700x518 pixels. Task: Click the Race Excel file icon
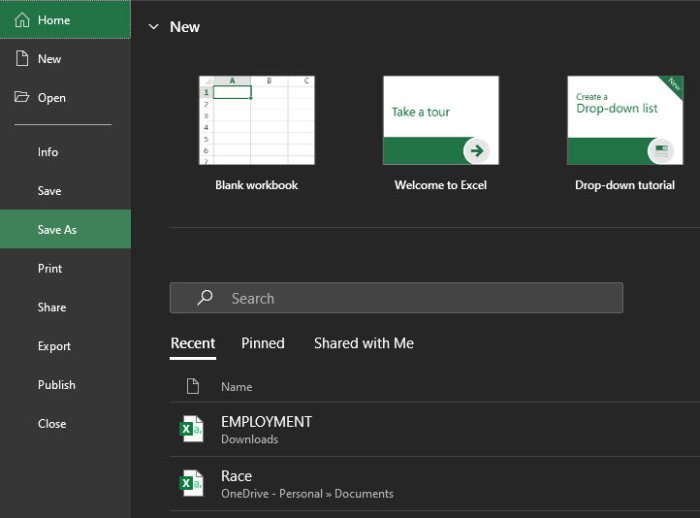click(191, 483)
